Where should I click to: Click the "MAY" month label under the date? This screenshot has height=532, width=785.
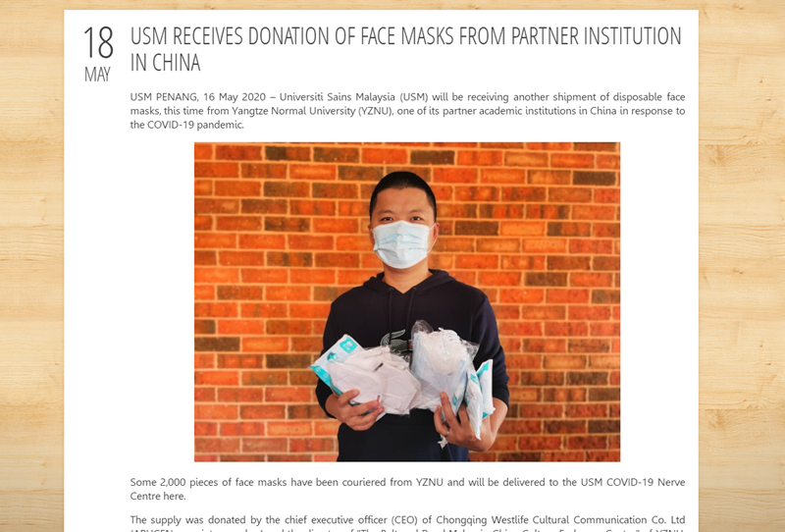[x=97, y=75]
